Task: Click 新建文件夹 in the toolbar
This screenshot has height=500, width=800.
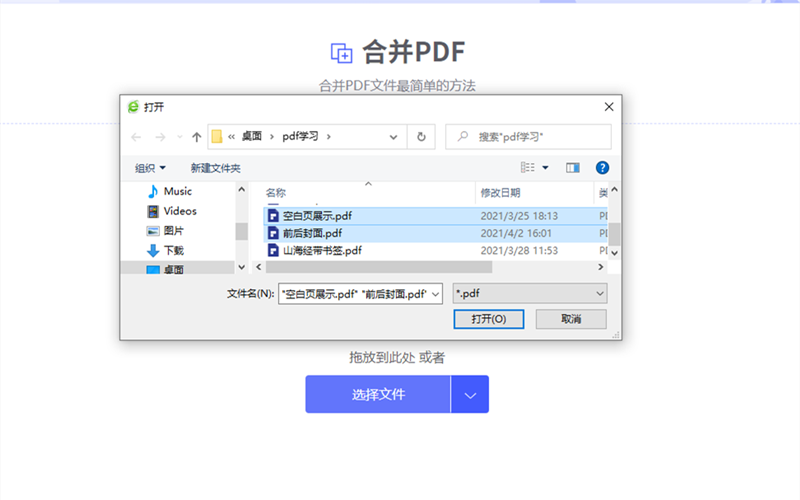Action: [x=216, y=168]
